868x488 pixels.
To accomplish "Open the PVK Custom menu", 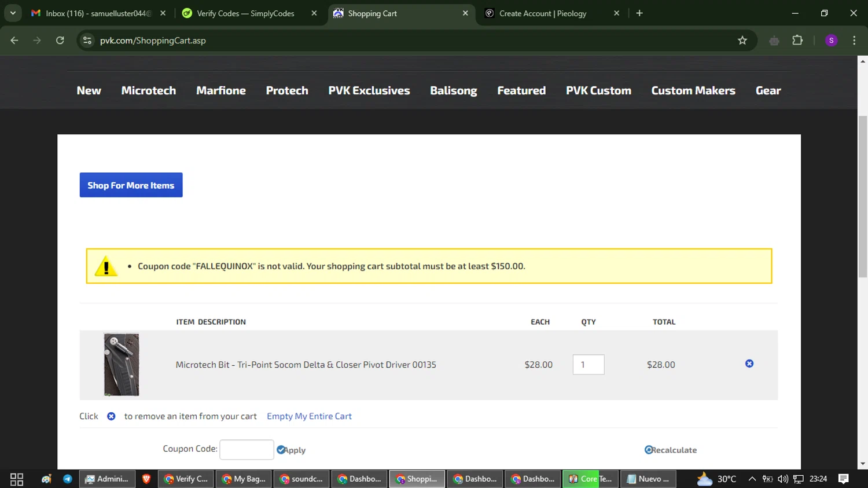I will click(598, 91).
